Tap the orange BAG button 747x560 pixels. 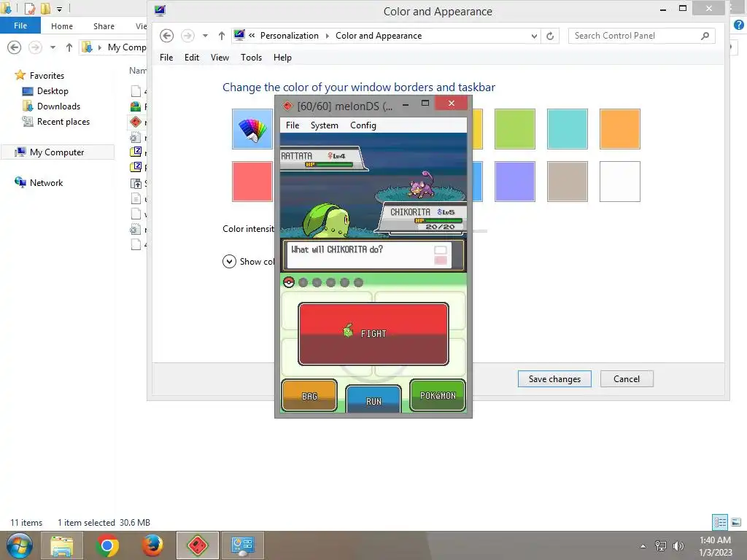click(309, 395)
